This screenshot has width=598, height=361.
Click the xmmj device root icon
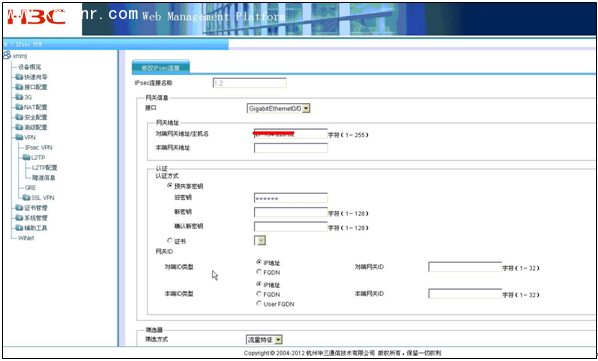pos(7,56)
